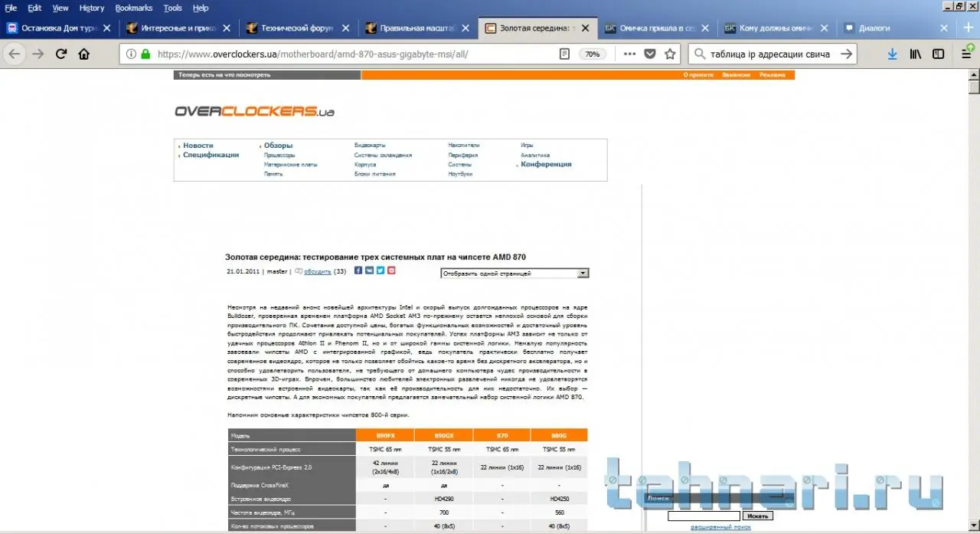Open the Edit menu

click(x=34, y=8)
